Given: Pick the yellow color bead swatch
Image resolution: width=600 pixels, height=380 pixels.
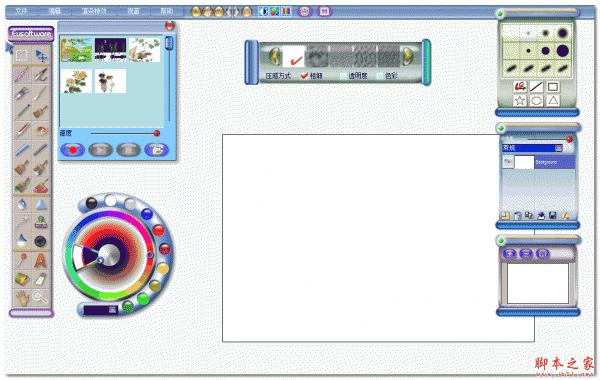Looking at the screenshot, I should coord(162,268).
